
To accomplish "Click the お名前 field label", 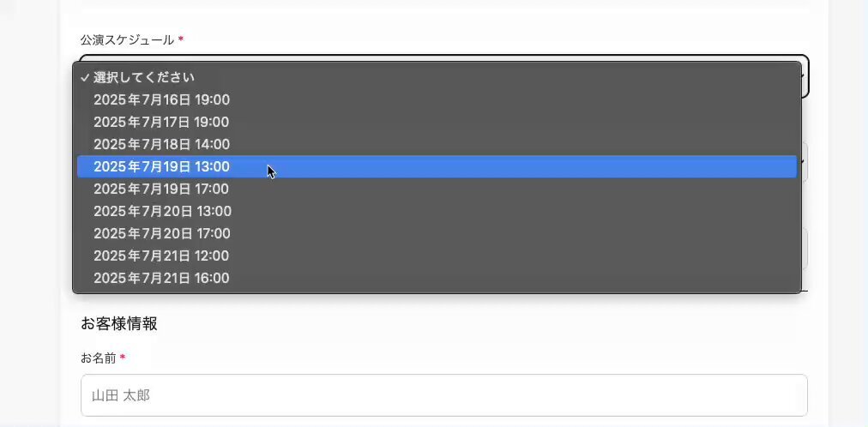I will [x=99, y=358].
